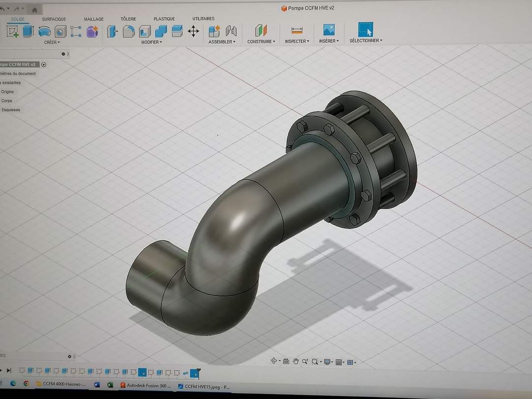
Task: Select the Zoom magnifier tool
Action: coord(305,362)
